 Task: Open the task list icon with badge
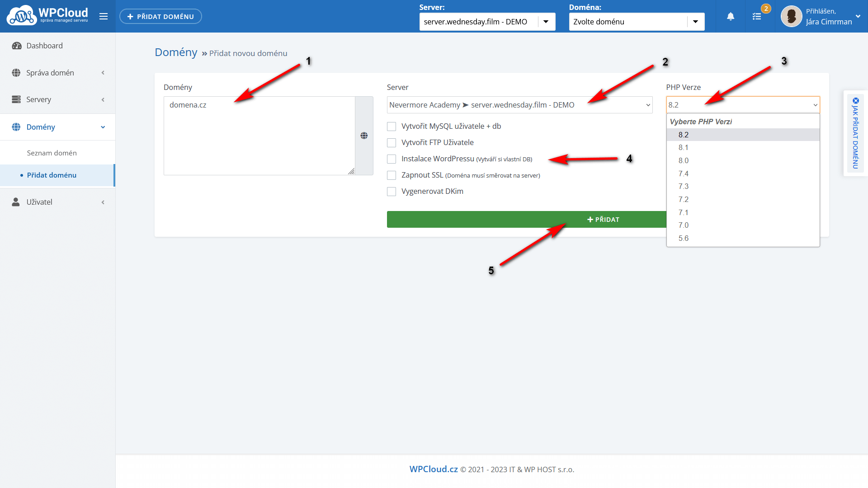tap(757, 17)
